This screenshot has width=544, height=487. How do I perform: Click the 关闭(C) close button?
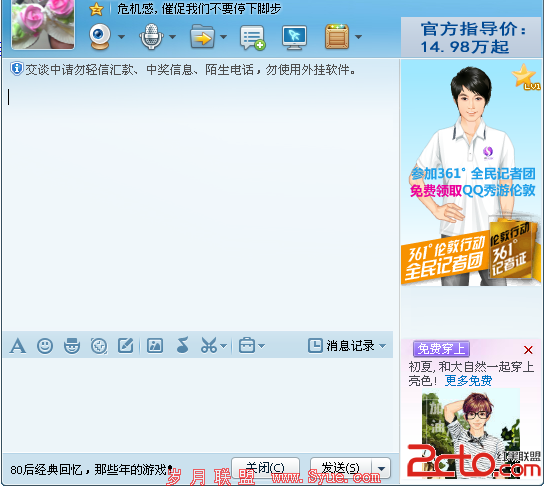pos(265,468)
